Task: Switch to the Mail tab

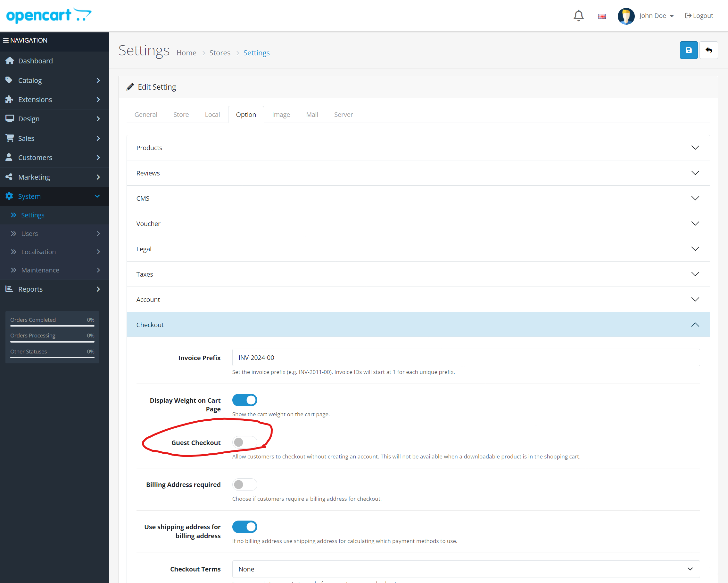Action: 312,114
